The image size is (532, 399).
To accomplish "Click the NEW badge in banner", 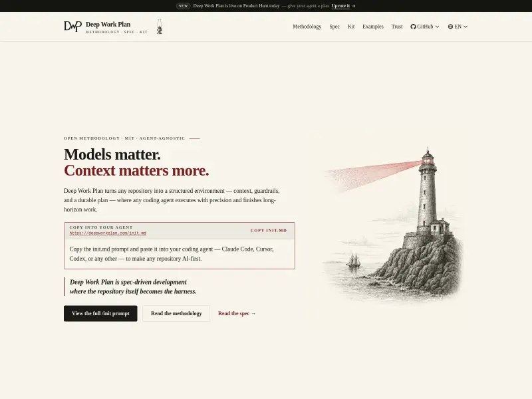I will click(184, 6).
